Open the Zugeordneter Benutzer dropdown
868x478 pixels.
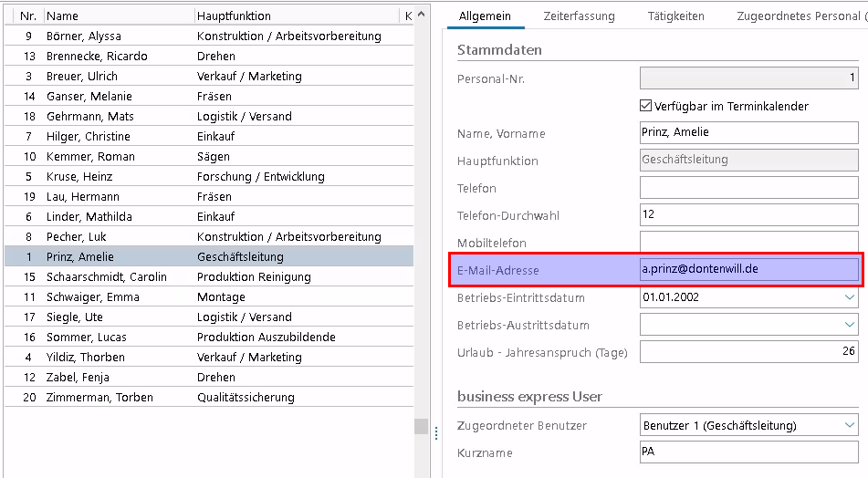pyautogui.click(x=850, y=425)
